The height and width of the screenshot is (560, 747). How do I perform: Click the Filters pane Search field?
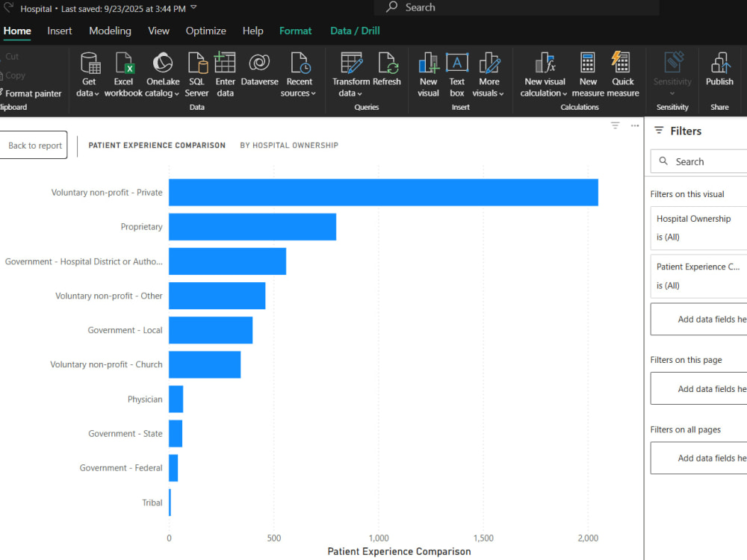click(x=698, y=161)
